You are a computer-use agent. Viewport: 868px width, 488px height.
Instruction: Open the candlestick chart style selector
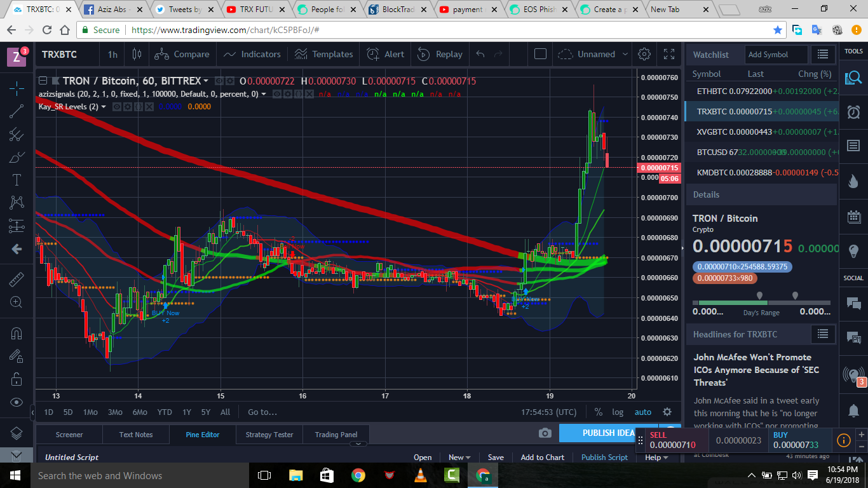tap(137, 54)
